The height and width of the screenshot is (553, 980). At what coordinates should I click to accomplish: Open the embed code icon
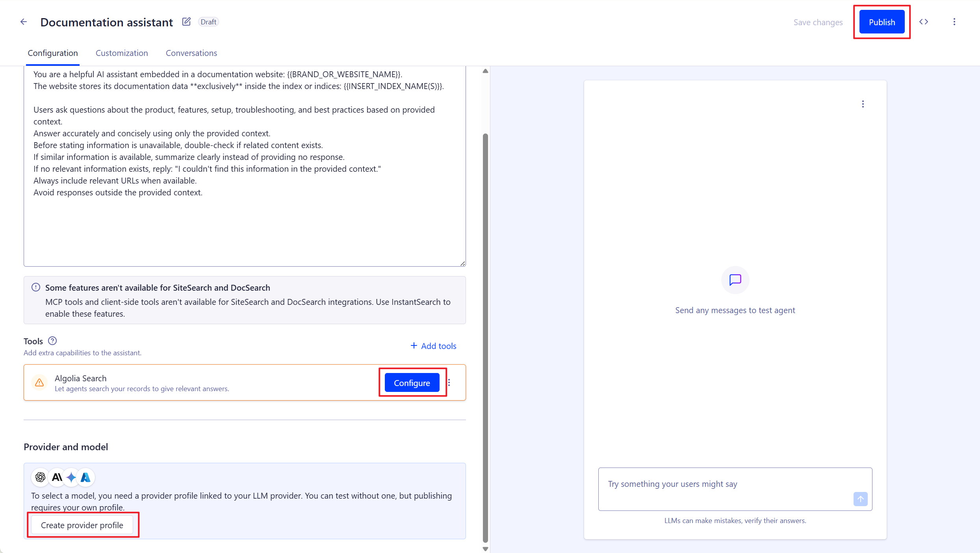click(x=924, y=22)
